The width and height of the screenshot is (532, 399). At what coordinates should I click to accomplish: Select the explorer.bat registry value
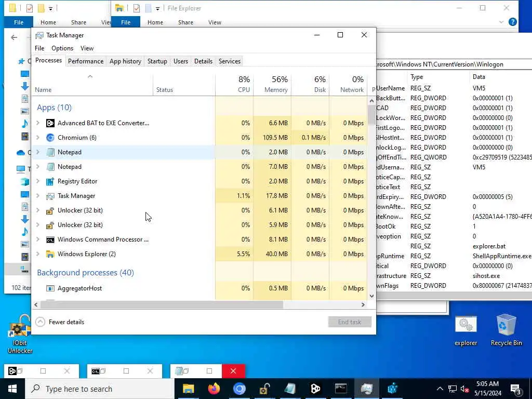click(x=488, y=246)
